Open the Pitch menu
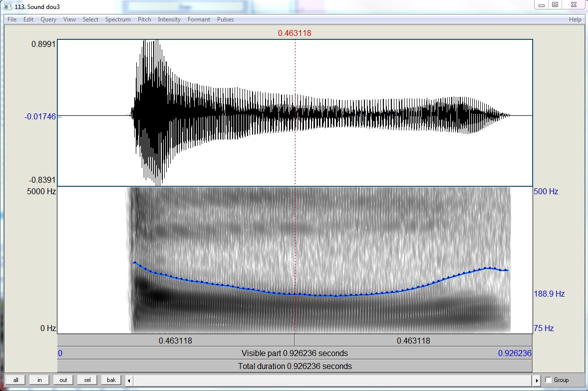Screen dimensions: 588x391 pyautogui.click(x=144, y=19)
